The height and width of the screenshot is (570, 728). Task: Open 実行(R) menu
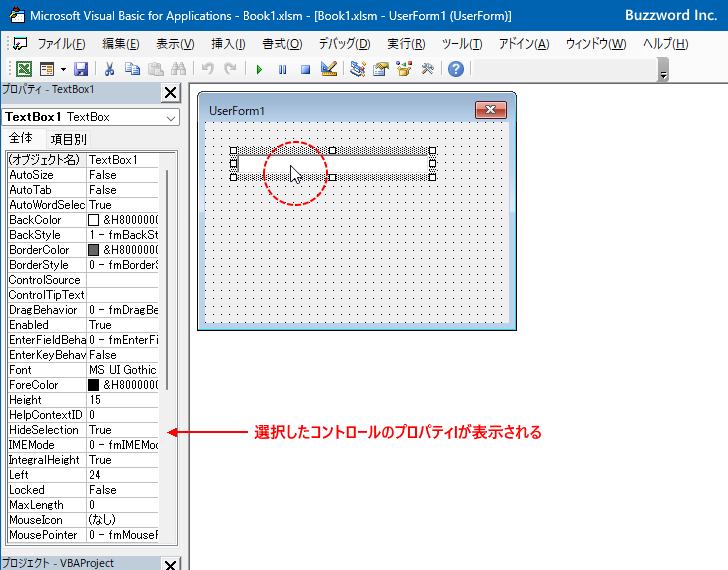(x=406, y=44)
